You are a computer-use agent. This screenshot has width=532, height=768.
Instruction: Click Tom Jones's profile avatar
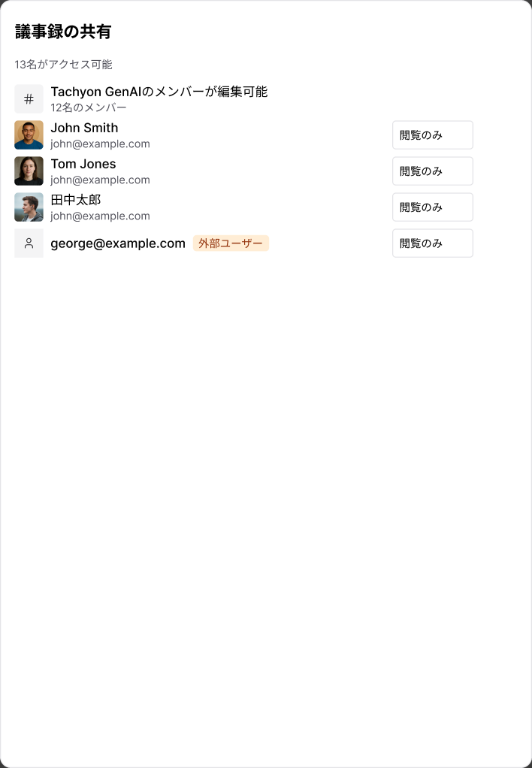point(29,171)
